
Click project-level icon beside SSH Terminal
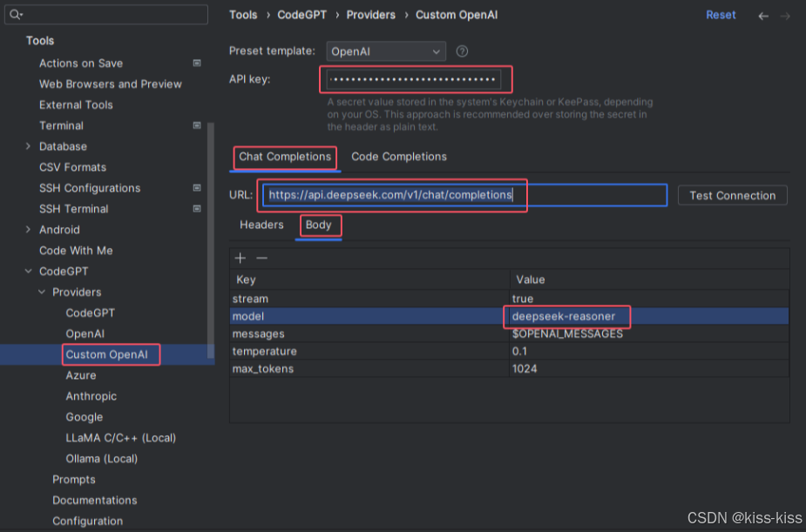(x=196, y=208)
